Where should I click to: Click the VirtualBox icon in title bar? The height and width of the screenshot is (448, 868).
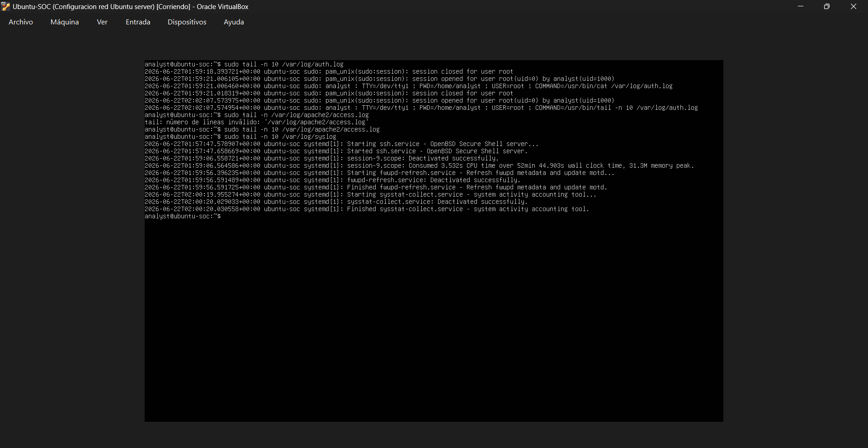5,6
